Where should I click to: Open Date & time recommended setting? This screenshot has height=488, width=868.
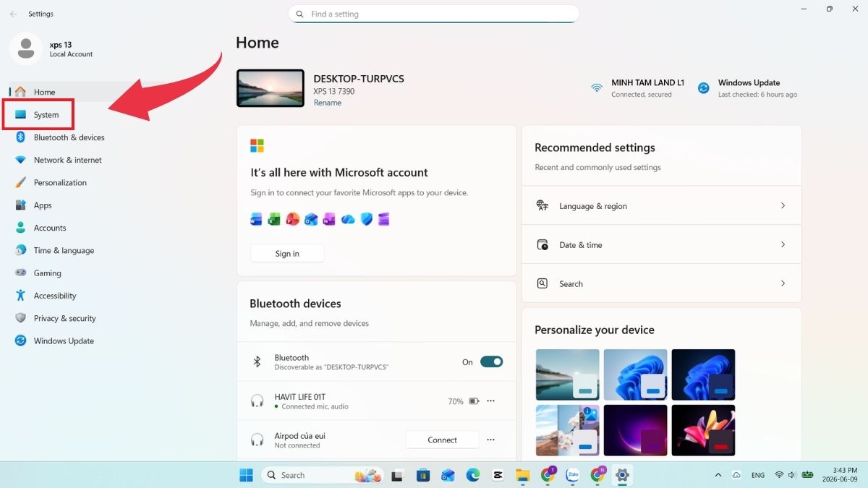point(662,244)
